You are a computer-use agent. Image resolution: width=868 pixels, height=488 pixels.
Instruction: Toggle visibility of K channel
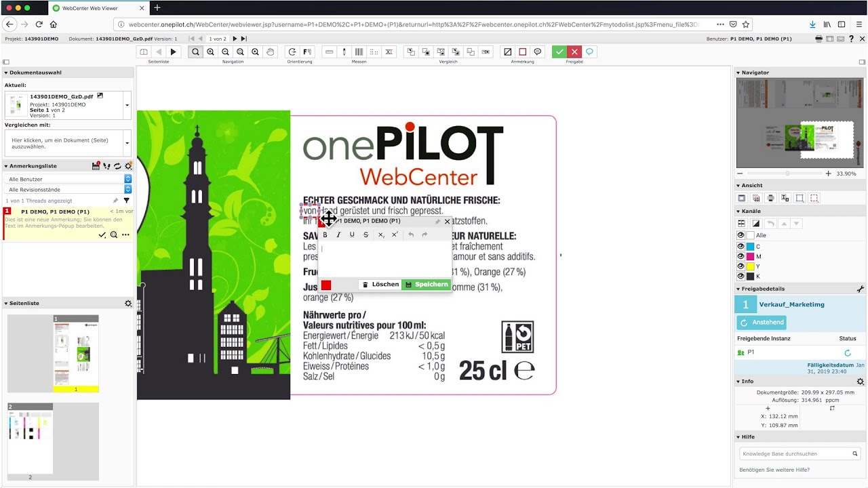click(741, 277)
